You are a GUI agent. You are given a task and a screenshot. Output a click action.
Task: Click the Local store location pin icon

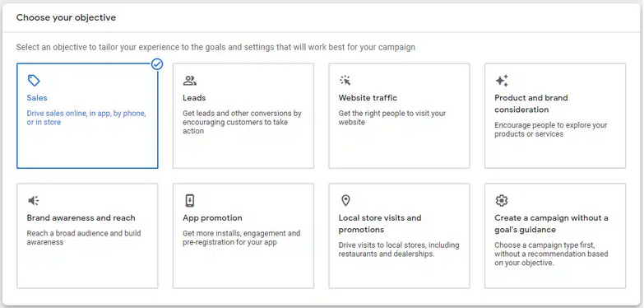(x=345, y=200)
